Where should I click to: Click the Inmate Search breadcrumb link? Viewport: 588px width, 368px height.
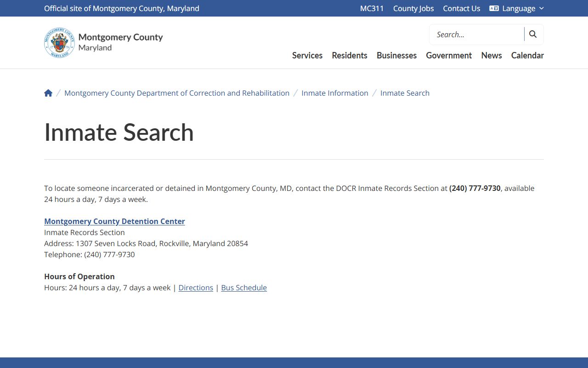(x=405, y=93)
